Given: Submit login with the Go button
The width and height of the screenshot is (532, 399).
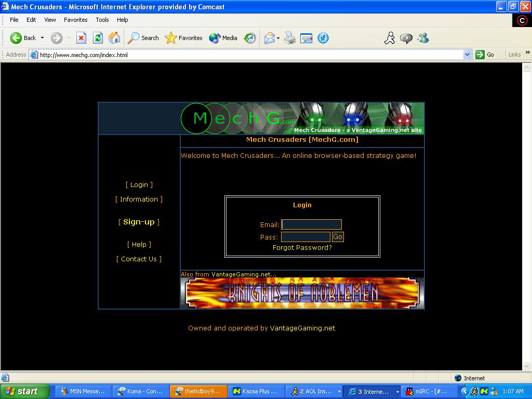Looking at the screenshot, I should [x=338, y=236].
